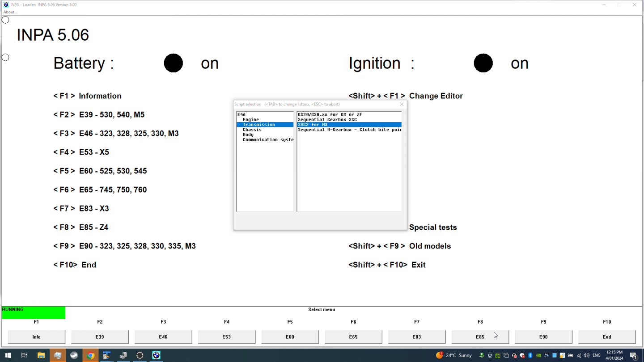
Task: Click the Wi-Fi network tray icon
Action: tap(579, 355)
